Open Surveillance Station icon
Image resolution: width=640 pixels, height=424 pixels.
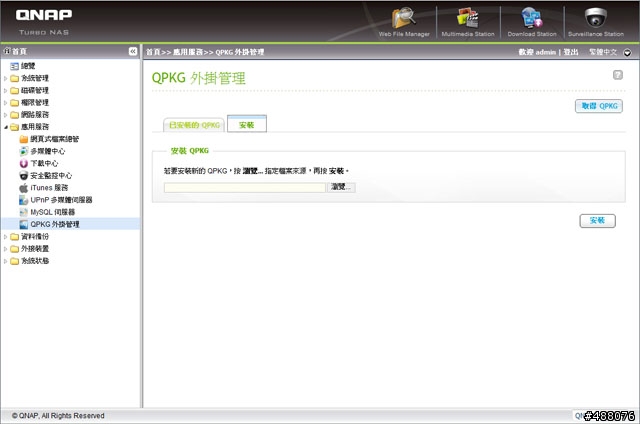click(596, 18)
